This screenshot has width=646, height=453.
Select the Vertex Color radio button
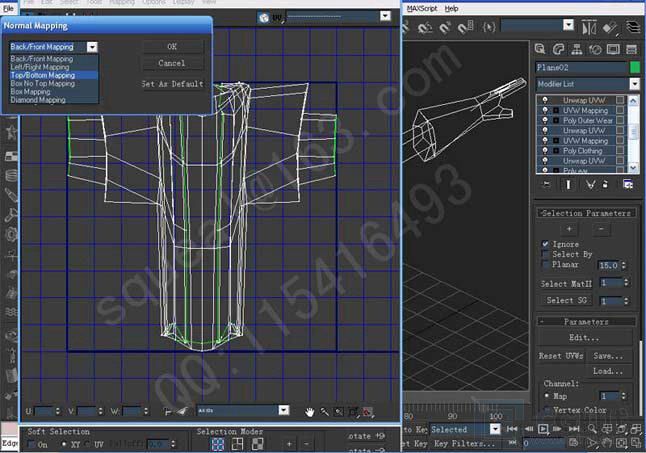point(546,410)
